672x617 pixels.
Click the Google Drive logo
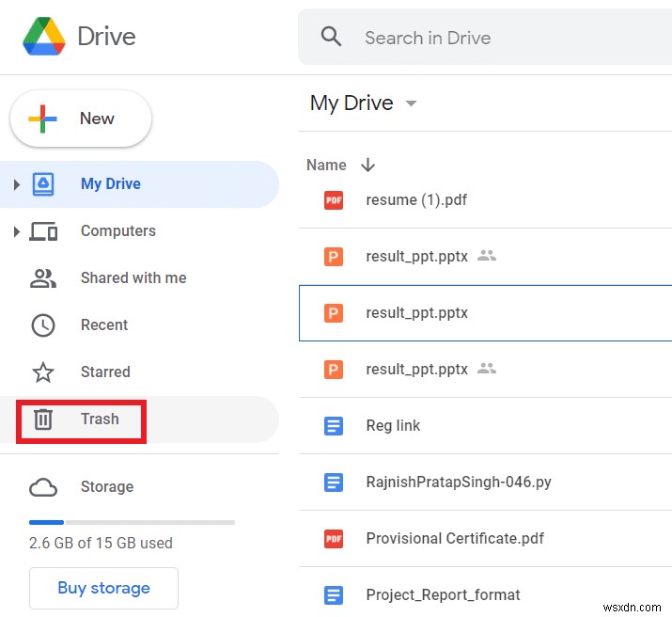point(44,37)
